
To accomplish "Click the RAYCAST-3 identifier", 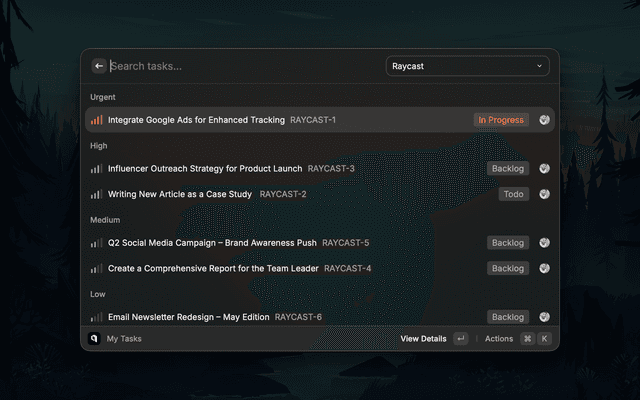I will point(331,169).
